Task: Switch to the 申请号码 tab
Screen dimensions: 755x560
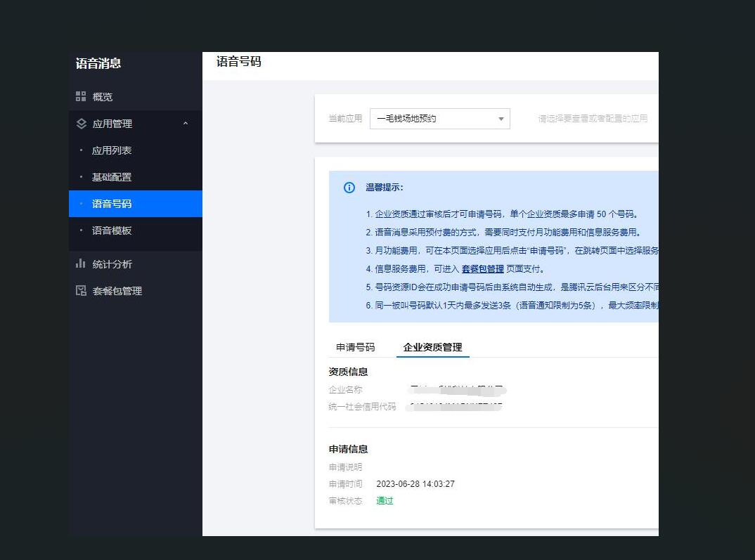Action: tap(355, 347)
